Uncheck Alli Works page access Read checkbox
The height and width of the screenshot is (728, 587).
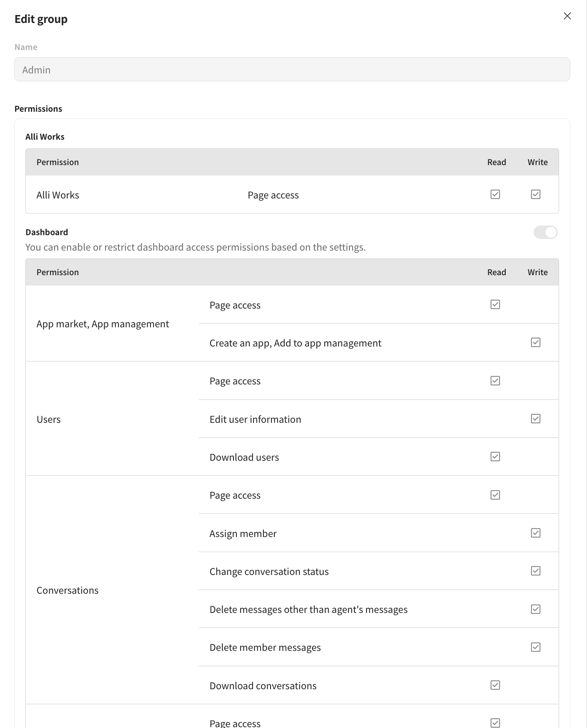(x=495, y=194)
